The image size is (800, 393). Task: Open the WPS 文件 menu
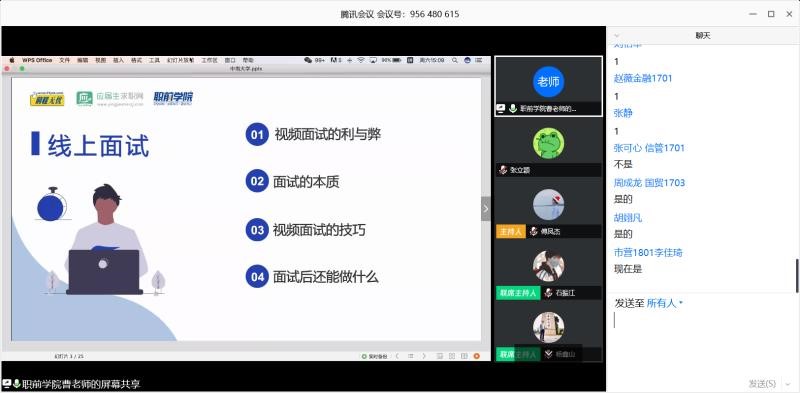tap(64, 60)
